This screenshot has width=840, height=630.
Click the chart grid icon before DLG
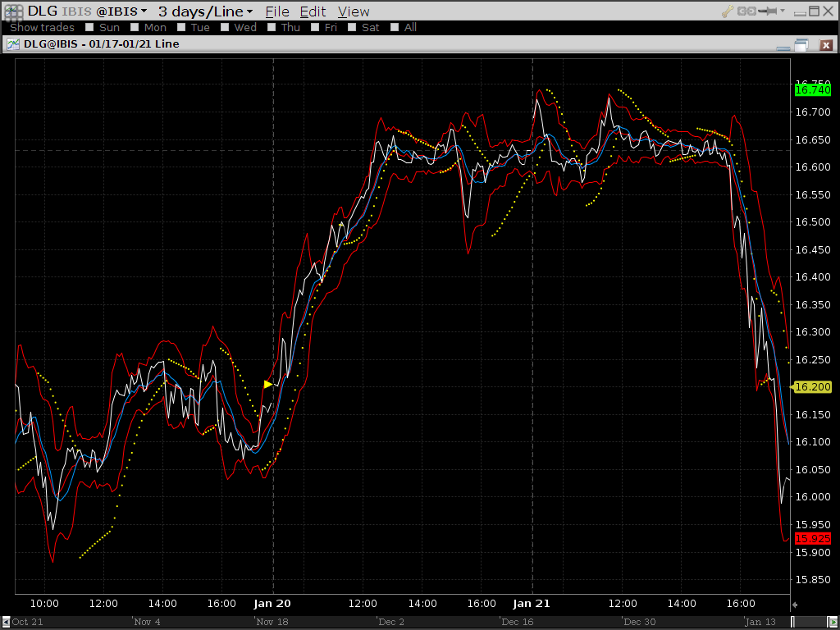coord(13,11)
